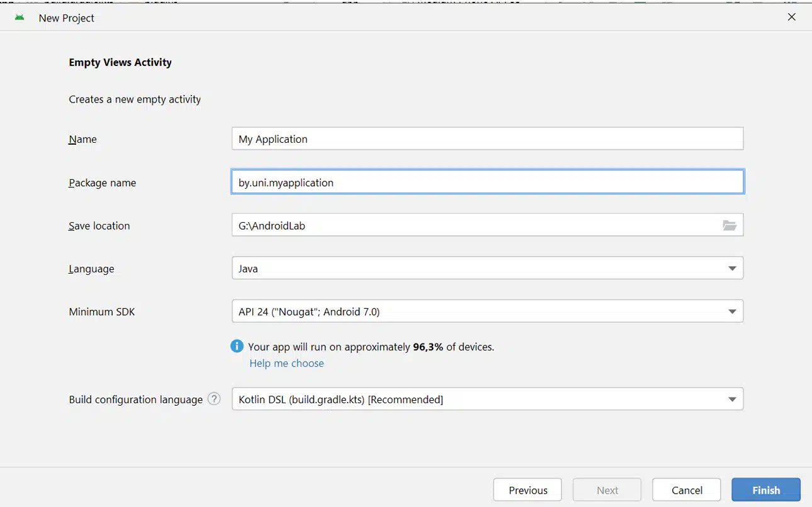The height and width of the screenshot is (507, 812).
Task: Click the Save location path field
Action: pyautogui.click(x=487, y=225)
